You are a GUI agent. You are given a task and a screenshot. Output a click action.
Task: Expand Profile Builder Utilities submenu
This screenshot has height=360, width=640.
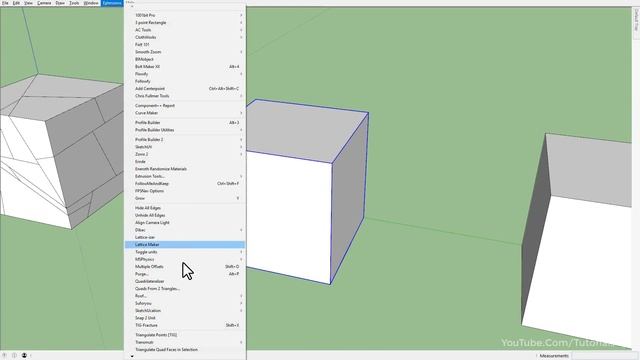[x=184, y=130]
